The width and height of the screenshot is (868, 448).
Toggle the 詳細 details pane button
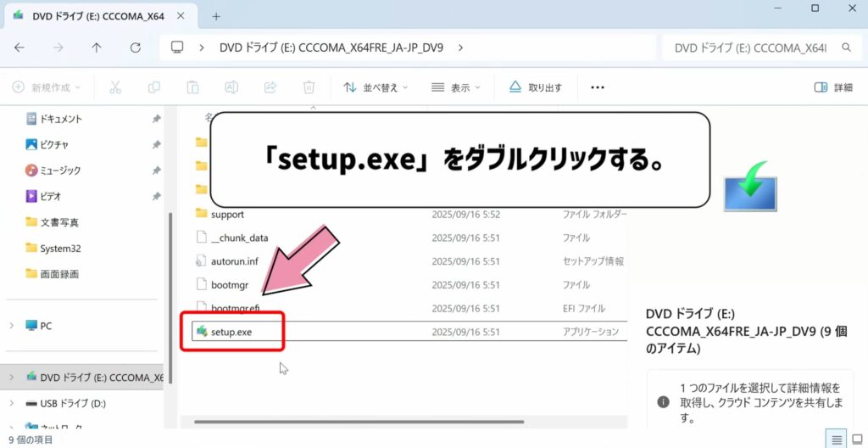point(833,87)
